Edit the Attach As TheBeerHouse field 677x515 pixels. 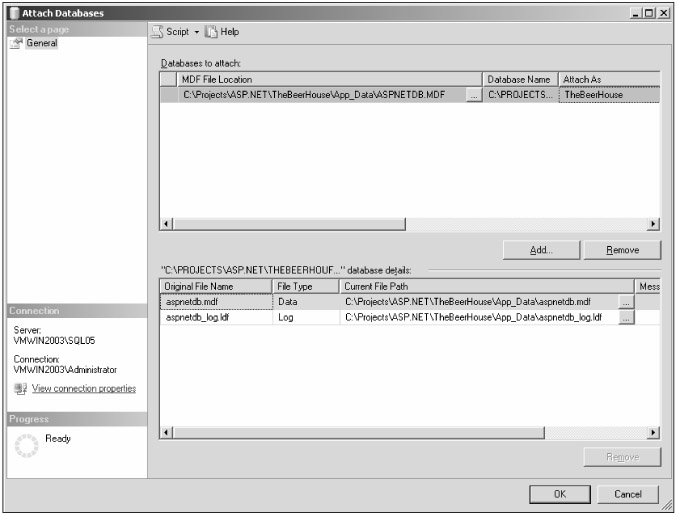click(x=608, y=95)
